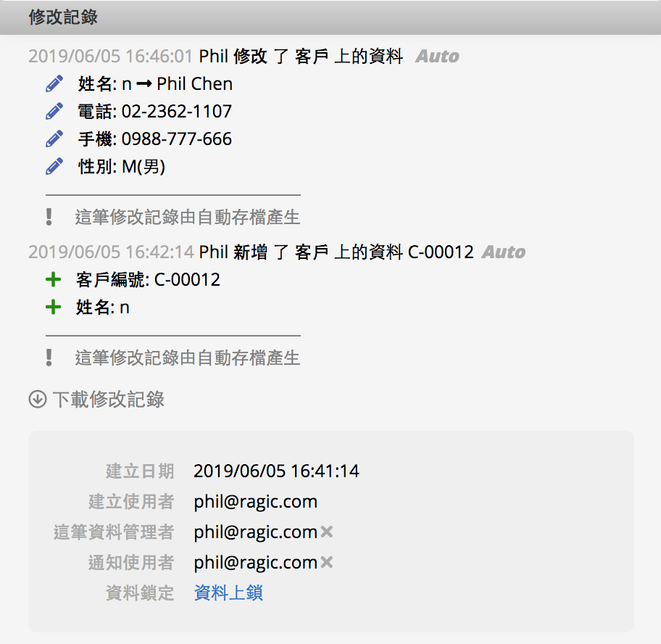Select the 2019/06/05 16:46:01 timestamp
The width and height of the screenshot is (661, 644).
(x=111, y=57)
